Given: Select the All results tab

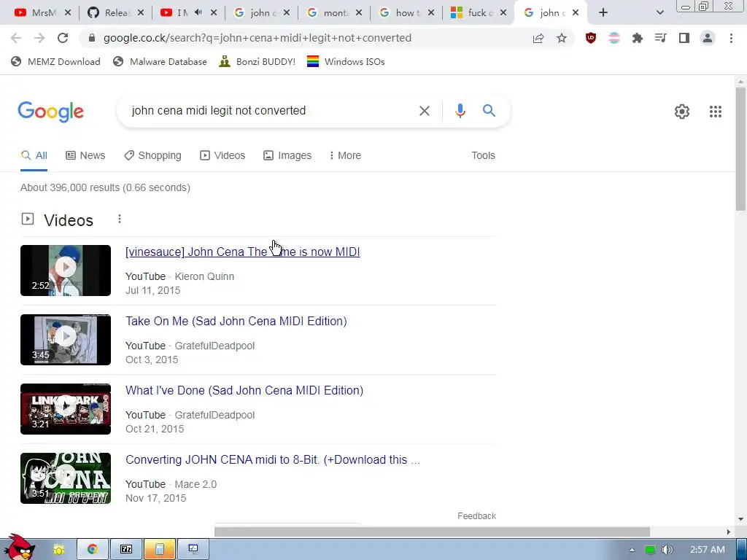Looking at the screenshot, I should click(x=34, y=155).
